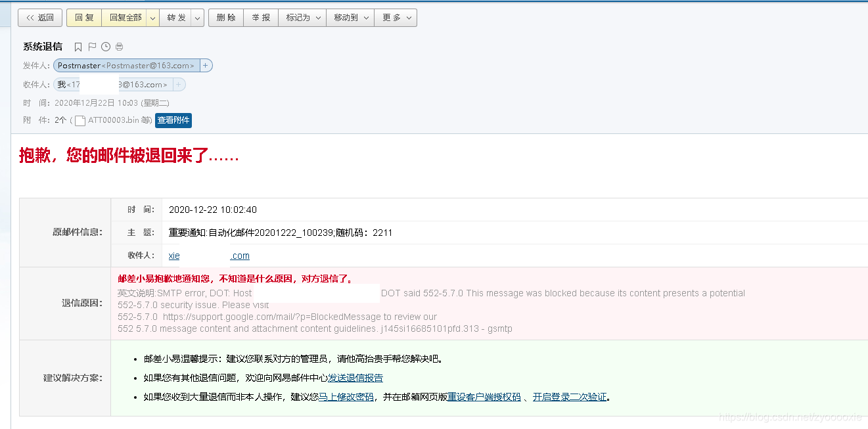Click the Postmaster sender address chip
This screenshot has height=429, width=868.
tap(127, 66)
